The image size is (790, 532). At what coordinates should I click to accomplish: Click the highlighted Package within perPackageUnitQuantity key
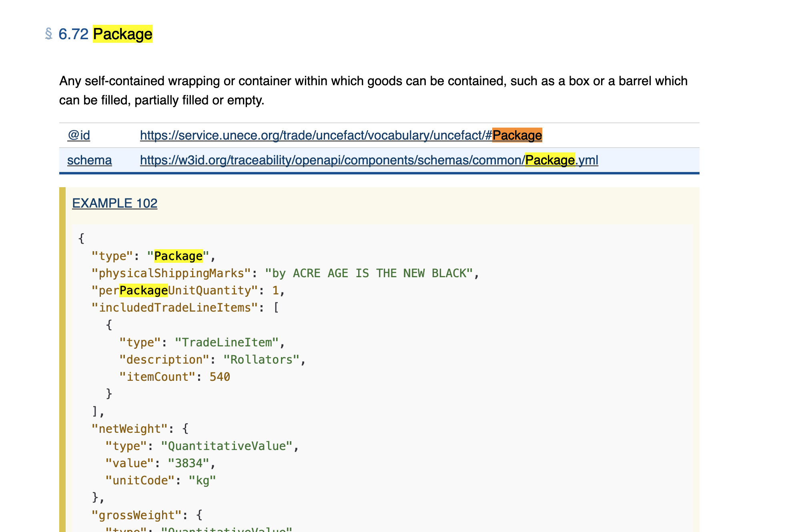click(x=143, y=290)
